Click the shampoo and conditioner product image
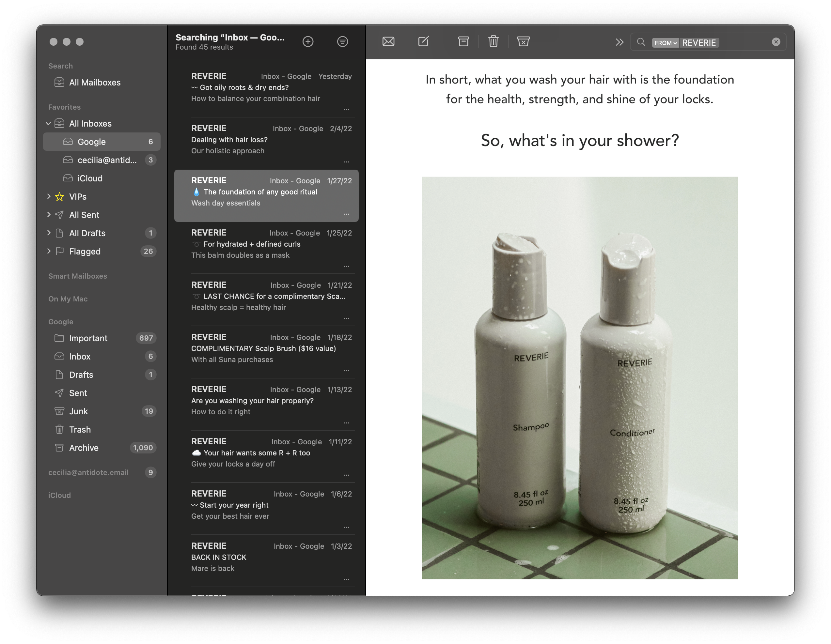The width and height of the screenshot is (831, 644). pos(579,378)
